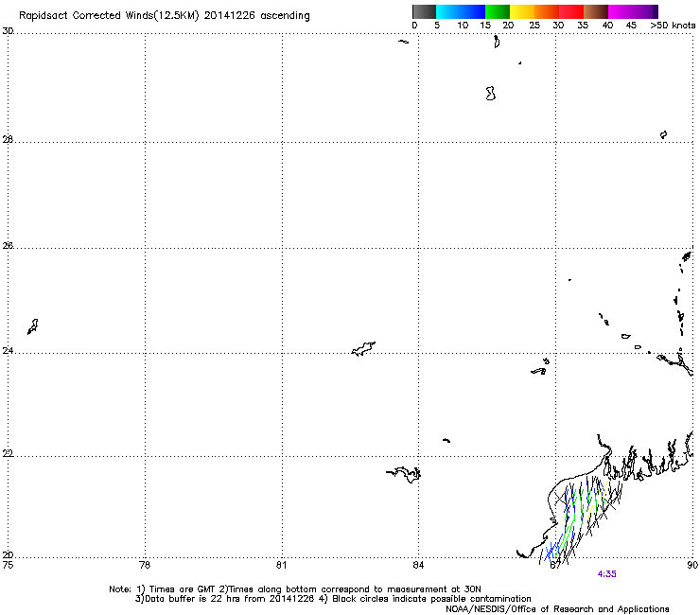Screen dimensions: 700x615
Task: Click the note 'Black circles indicate possible contamination'
Action: (431, 599)
